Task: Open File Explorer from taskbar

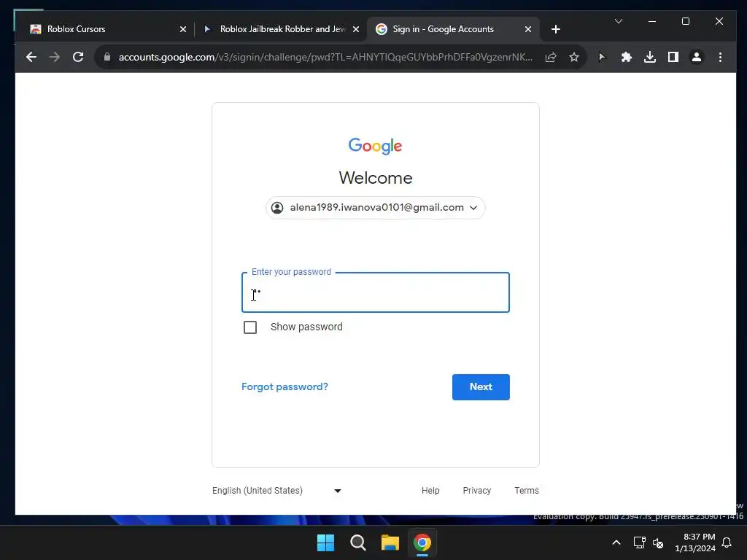Action: [x=390, y=542]
